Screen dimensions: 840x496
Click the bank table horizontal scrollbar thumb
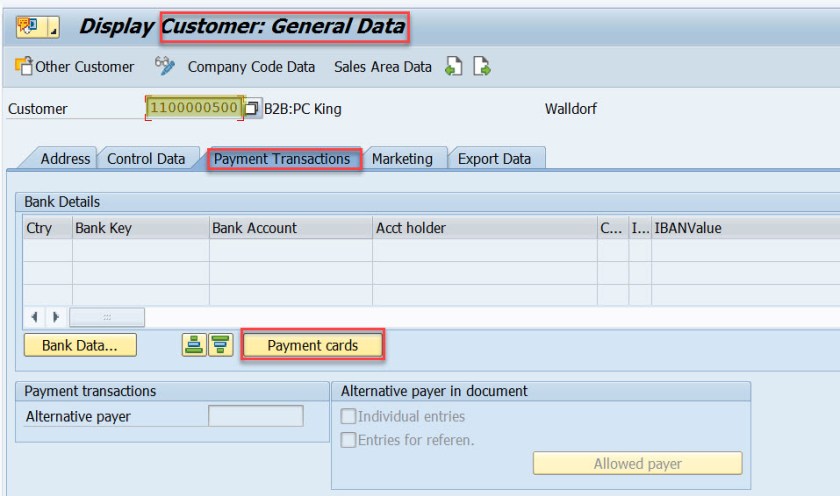point(107,317)
